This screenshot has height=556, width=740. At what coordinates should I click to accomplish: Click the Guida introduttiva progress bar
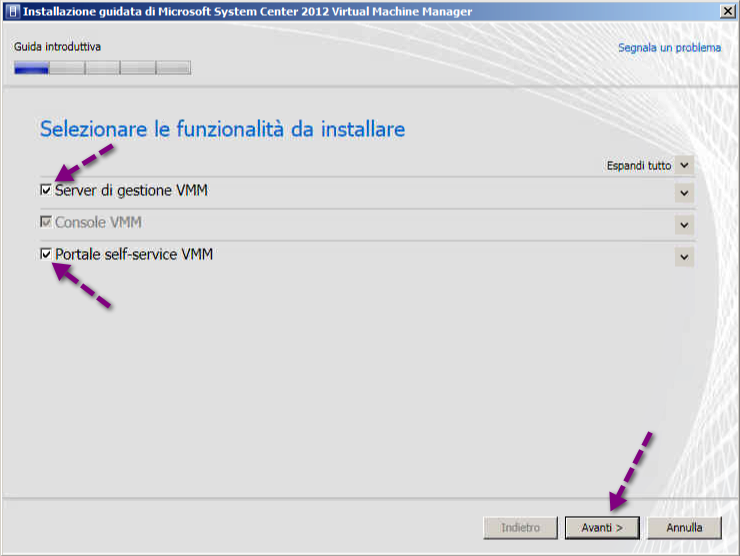[102, 68]
